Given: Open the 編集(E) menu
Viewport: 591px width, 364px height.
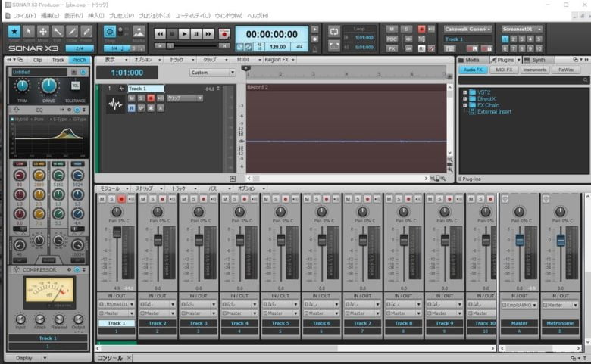Looking at the screenshot, I should [x=50, y=15].
